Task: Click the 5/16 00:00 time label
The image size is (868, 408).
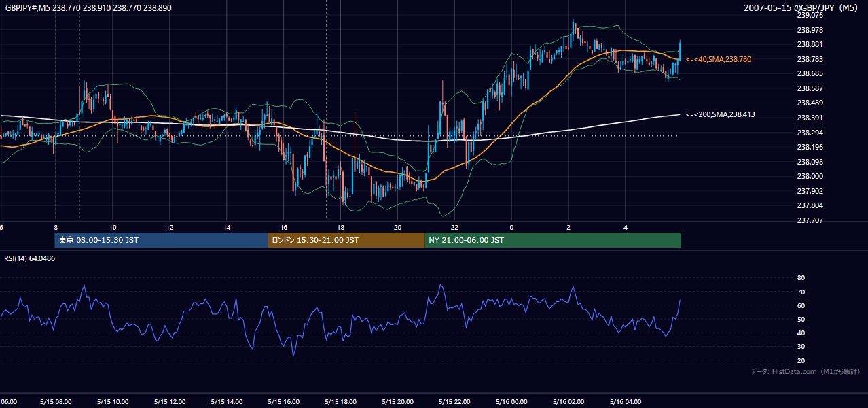Action: click(512, 402)
